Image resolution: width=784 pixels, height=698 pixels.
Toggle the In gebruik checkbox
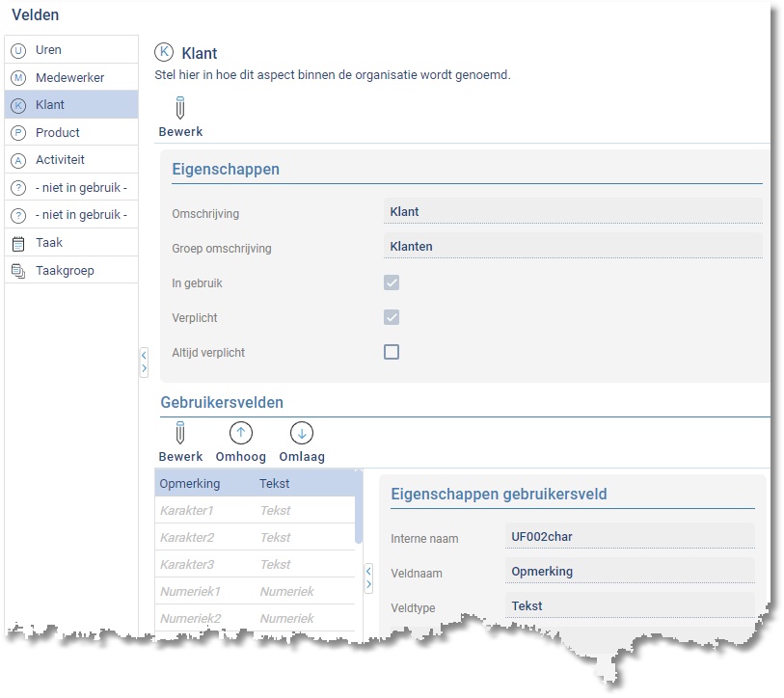tap(392, 283)
